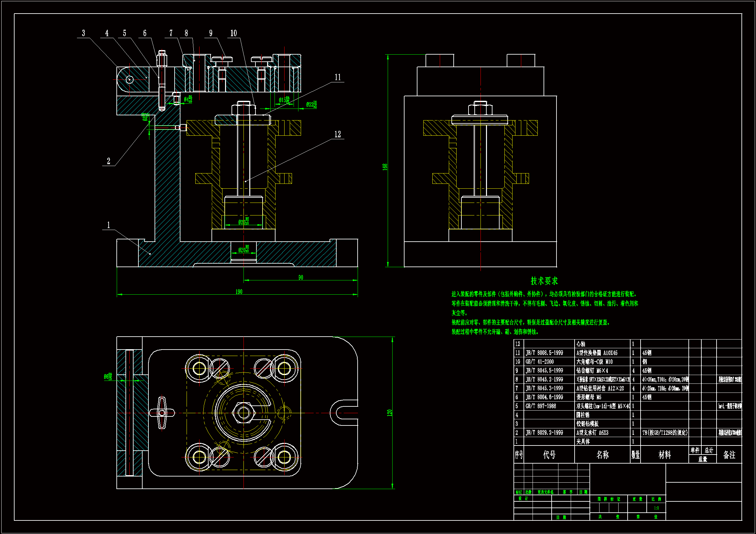Select the 90 horizontal dimension text
The height and width of the screenshot is (534, 756).
click(x=300, y=277)
